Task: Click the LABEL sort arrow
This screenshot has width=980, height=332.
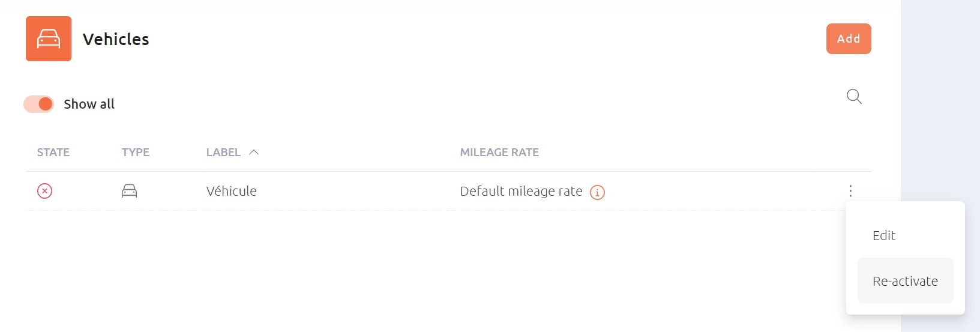Action: pyautogui.click(x=254, y=152)
